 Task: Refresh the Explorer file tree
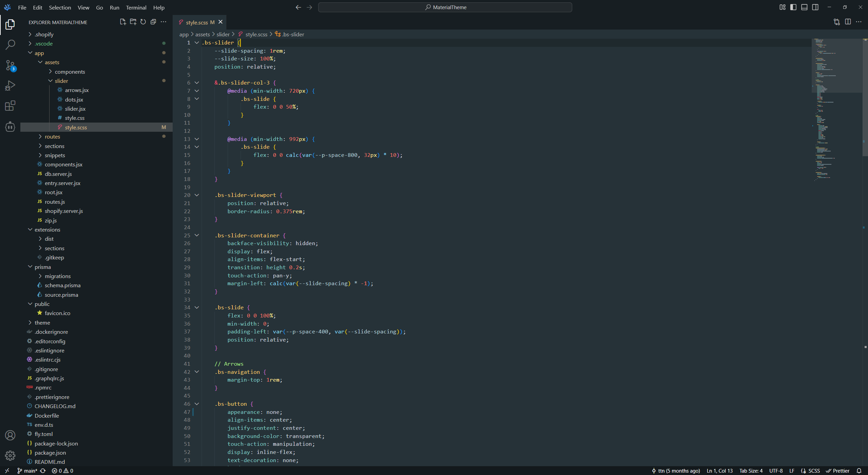(143, 22)
